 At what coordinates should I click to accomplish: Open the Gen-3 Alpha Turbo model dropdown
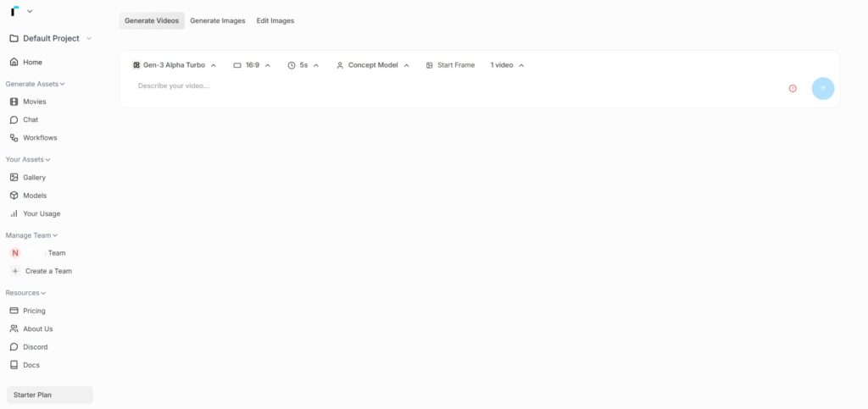(175, 65)
